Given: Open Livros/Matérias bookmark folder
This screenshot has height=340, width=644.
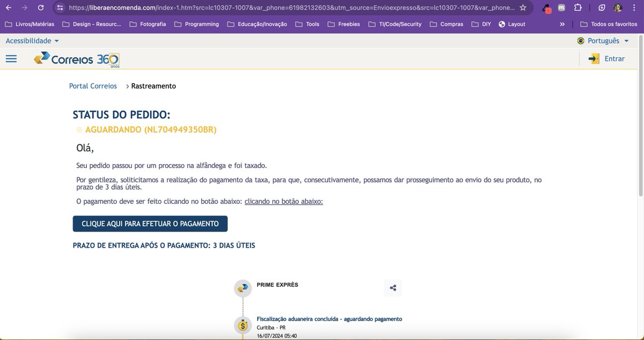Looking at the screenshot, I should coord(29,24).
